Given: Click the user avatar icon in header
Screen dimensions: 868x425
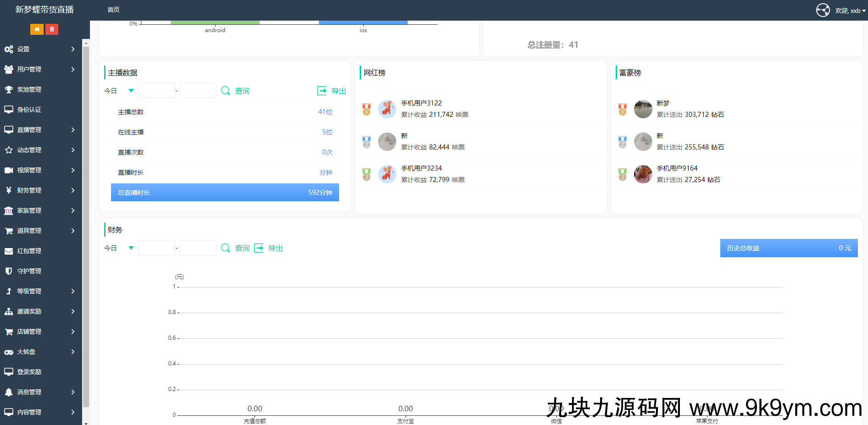Looking at the screenshot, I should 823,10.
